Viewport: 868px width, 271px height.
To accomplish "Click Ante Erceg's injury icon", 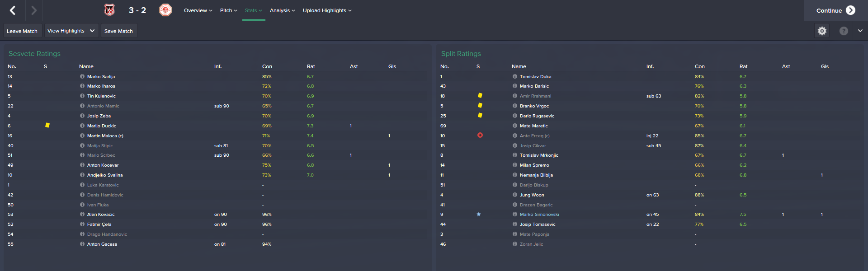I will (x=480, y=135).
